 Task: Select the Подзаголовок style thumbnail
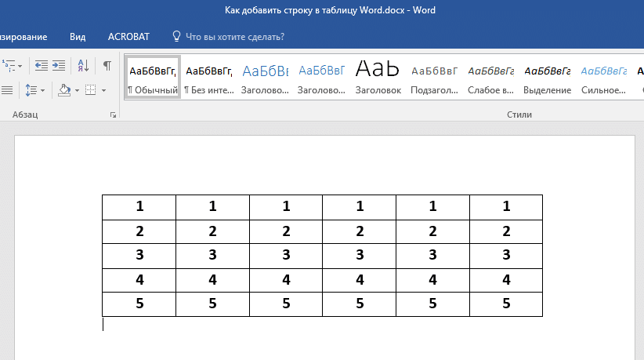click(434, 77)
